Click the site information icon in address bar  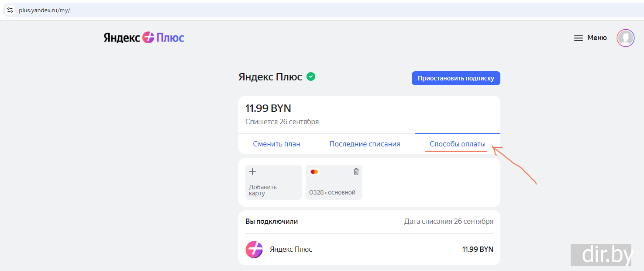click(x=10, y=10)
